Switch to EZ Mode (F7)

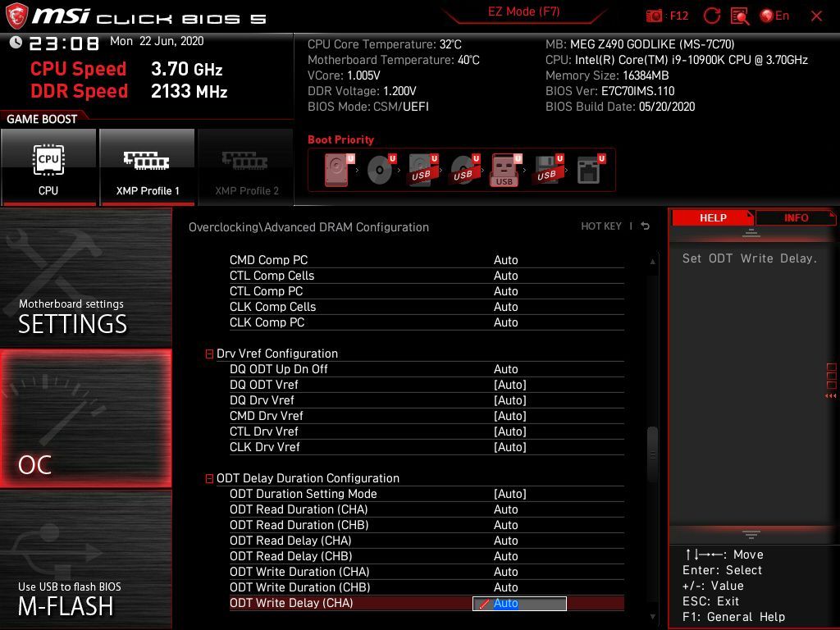(524, 12)
